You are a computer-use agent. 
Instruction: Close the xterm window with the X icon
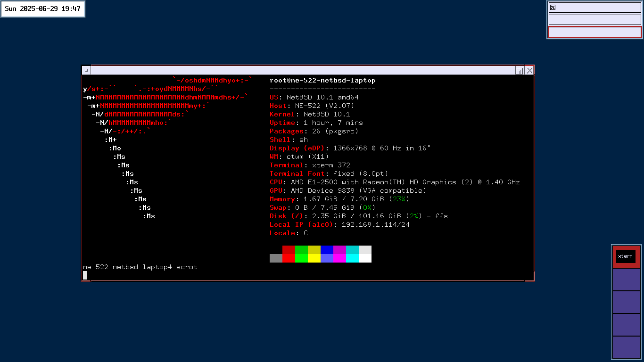click(529, 70)
